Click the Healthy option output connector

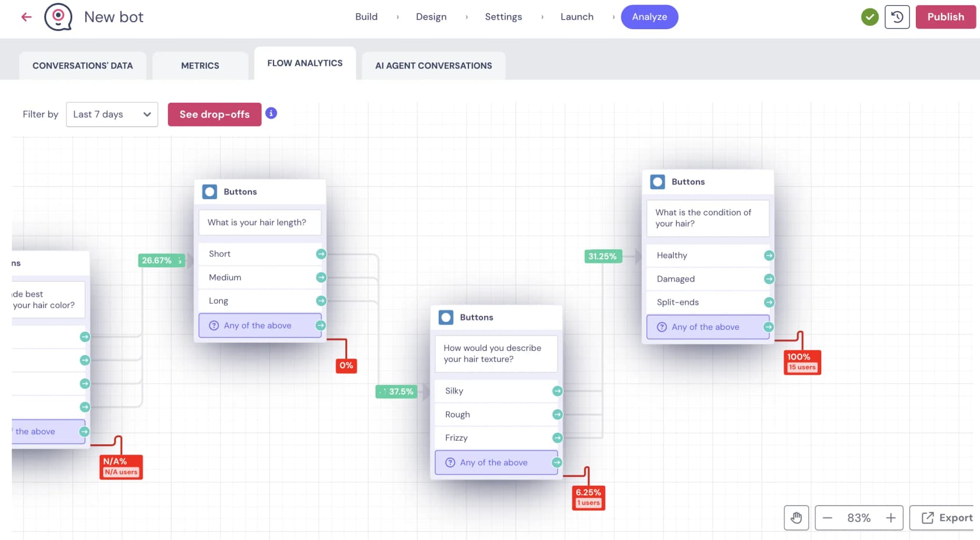pyautogui.click(x=769, y=256)
